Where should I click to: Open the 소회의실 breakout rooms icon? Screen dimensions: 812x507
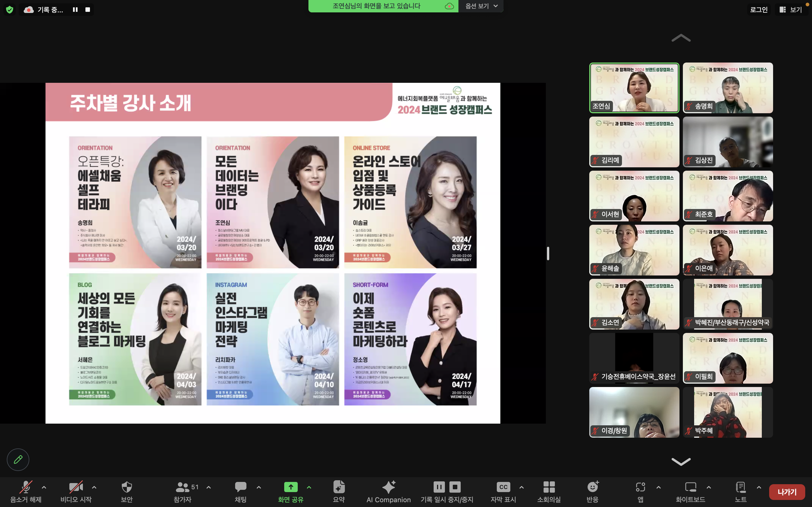tap(549, 487)
